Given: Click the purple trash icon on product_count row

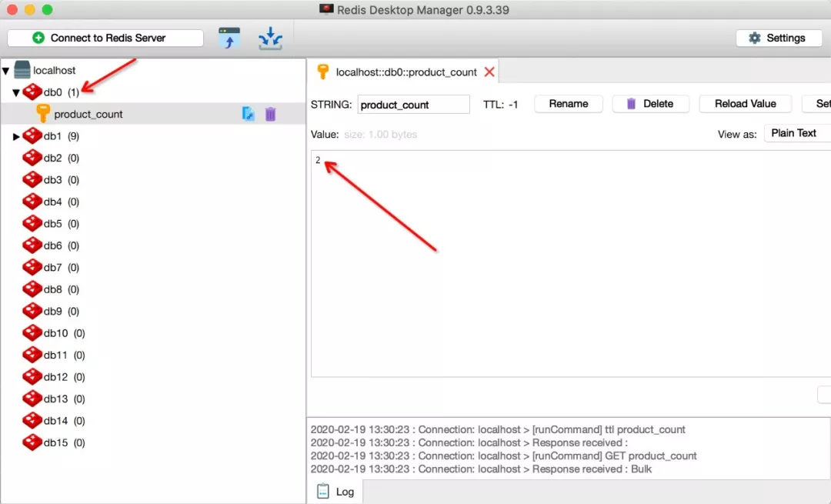Looking at the screenshot, I should 270,114.
